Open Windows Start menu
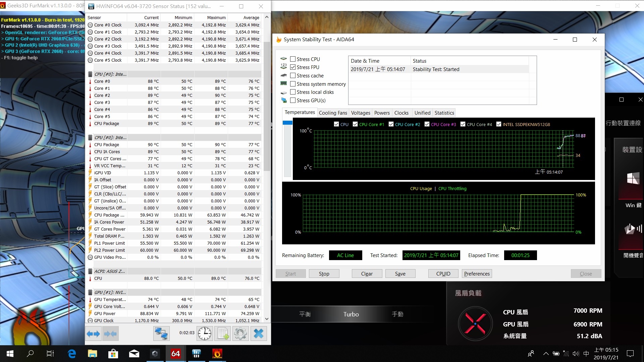The image size is (644, 362). [x=10, y=354]
